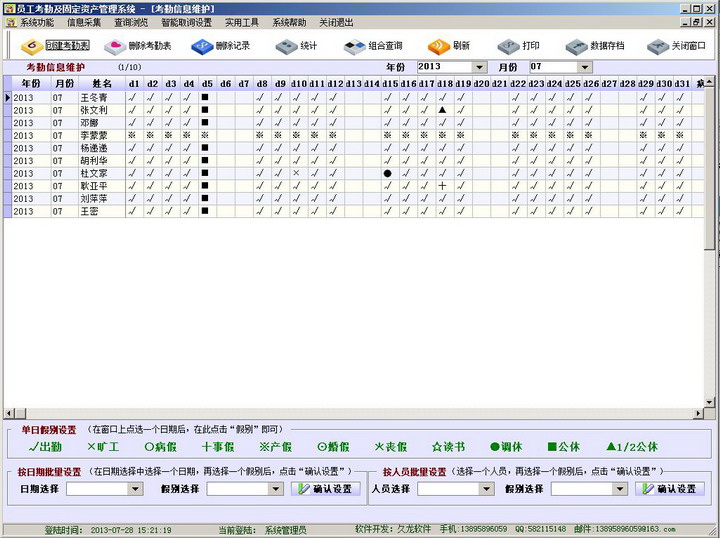Click the orange 刷新 icon

click(439, 46)
